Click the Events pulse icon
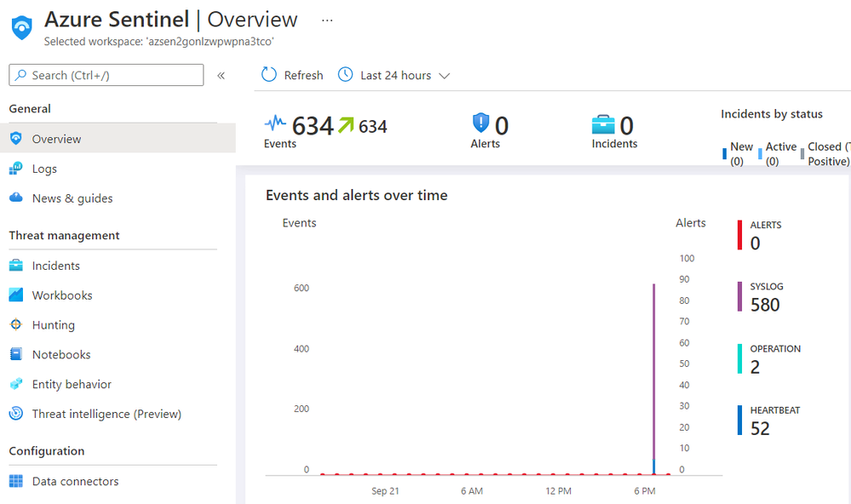 [275, 123]
